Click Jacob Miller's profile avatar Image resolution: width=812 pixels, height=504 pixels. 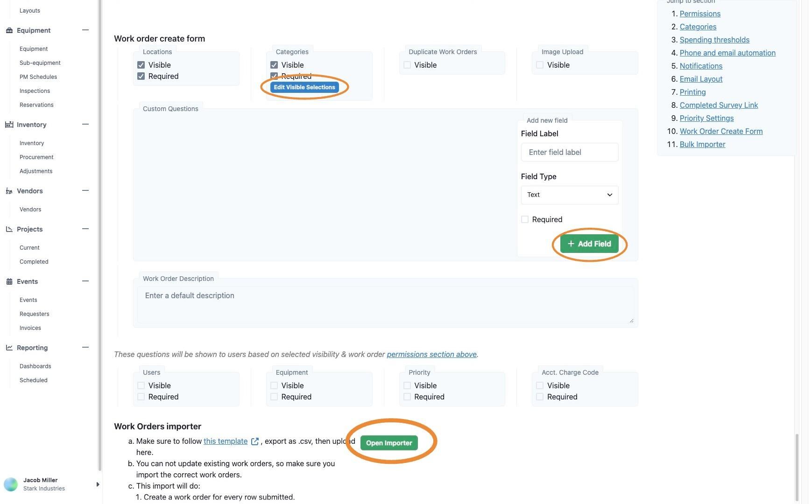point(11,484)
